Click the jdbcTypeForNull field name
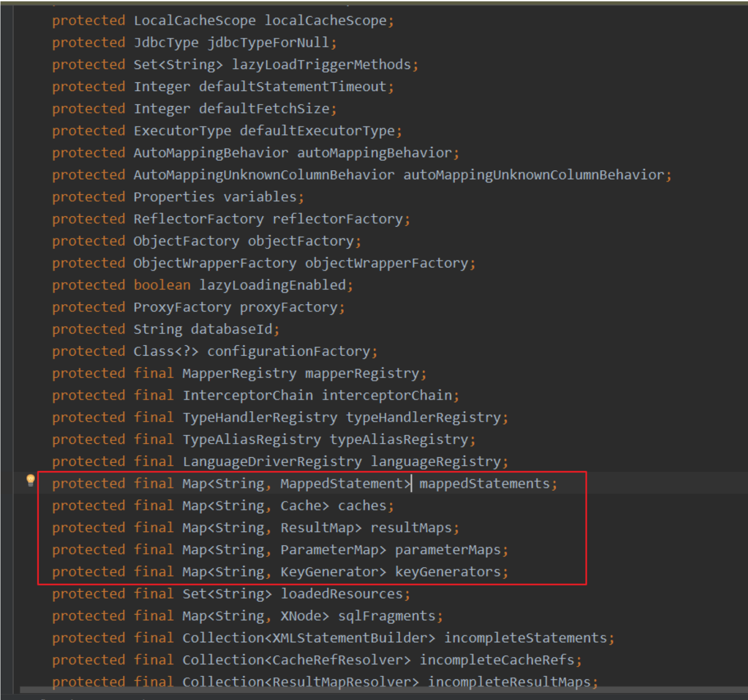Screen dimensions: 748x700 click(268, 43)
